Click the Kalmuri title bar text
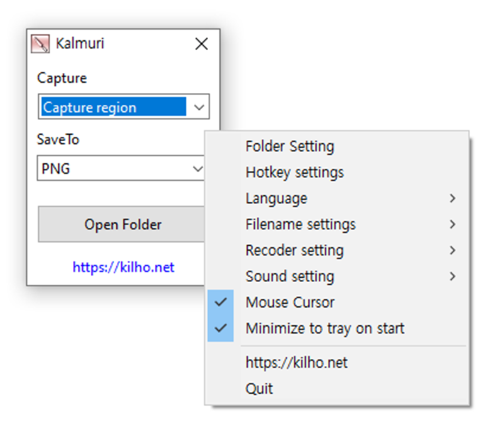 pos(80,44)
